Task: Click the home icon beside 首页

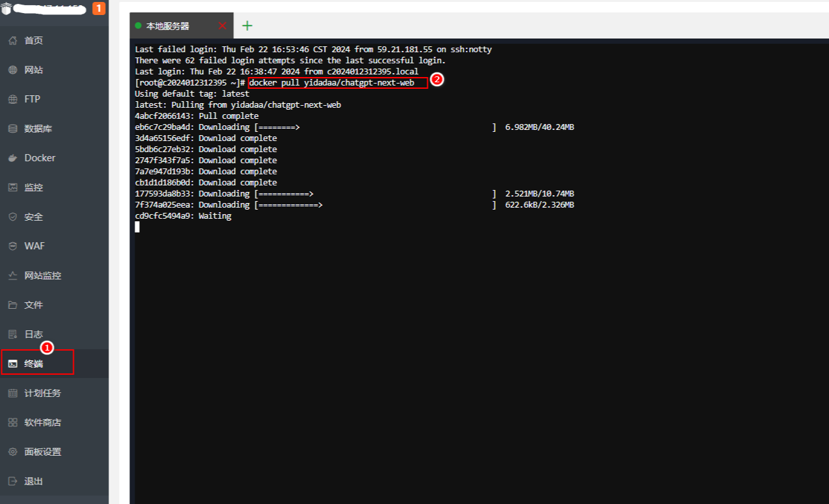Action: click(x=12, y=40)
